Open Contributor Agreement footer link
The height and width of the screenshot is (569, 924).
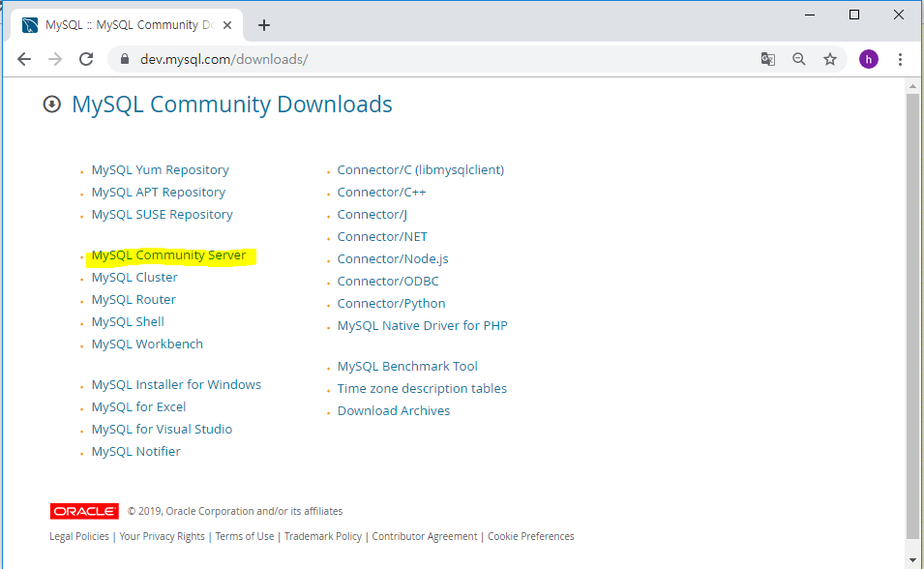click(425, 536)
